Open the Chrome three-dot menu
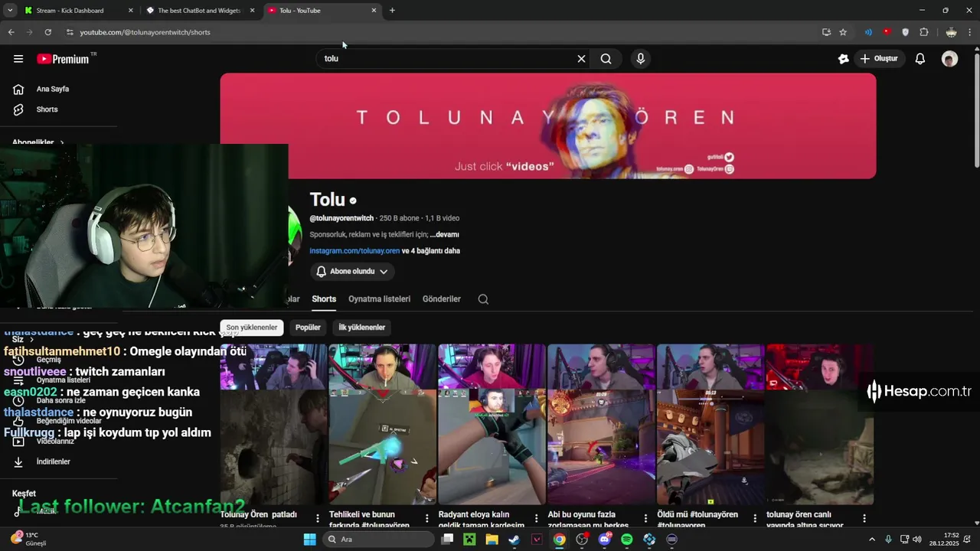The width and height of the screenshot is (980, 551). 970,32
